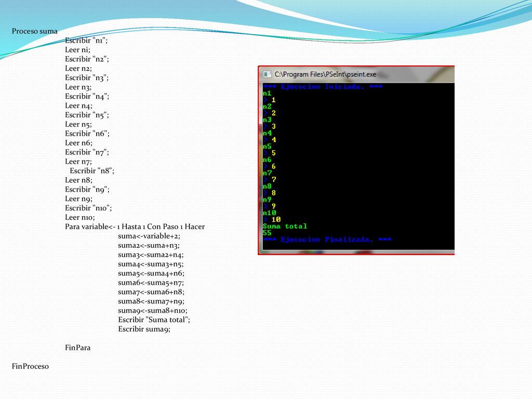The height and width of the screenshot is (399, 532).
Task: Click the line 'suma8<-suma7+n9;'
Action: click(x=151, y=302)
